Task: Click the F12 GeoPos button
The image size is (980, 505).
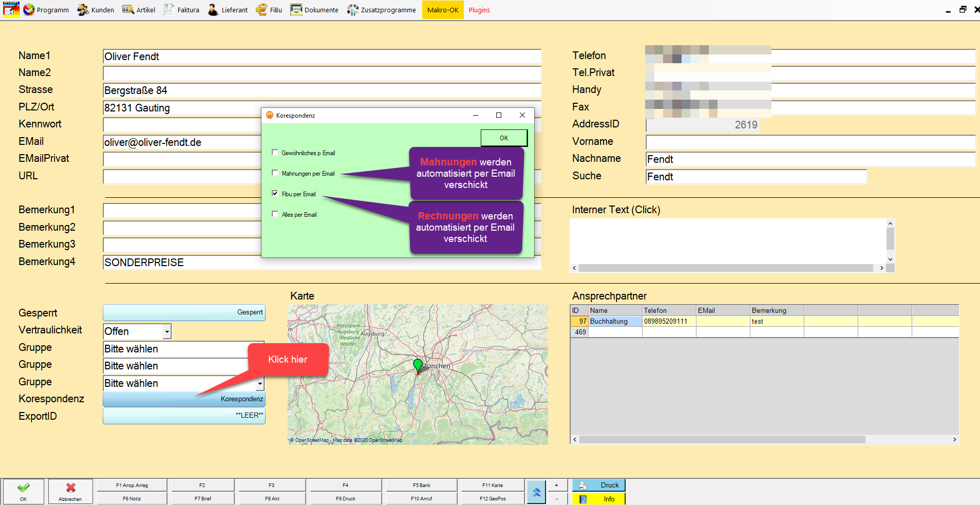Action: 493,498
